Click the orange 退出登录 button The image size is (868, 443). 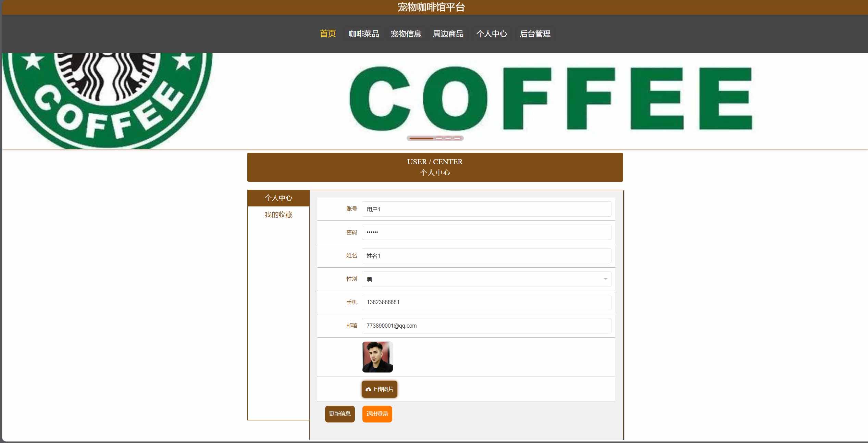pyautogui.click(x=377, y=414)
